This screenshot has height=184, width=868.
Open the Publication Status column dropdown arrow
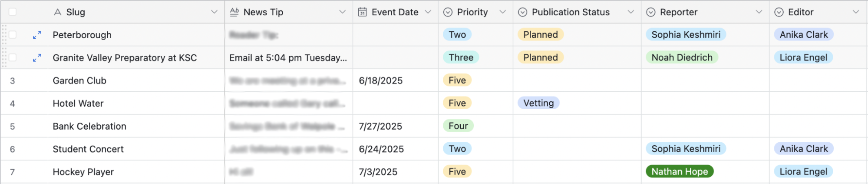point(630,12)
